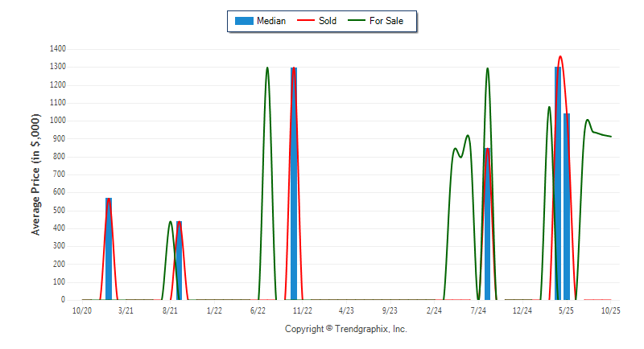Click the blue bar right of 7/24
Image resolution: width=644 pixels, height=349 pixels.
point(487,225)
